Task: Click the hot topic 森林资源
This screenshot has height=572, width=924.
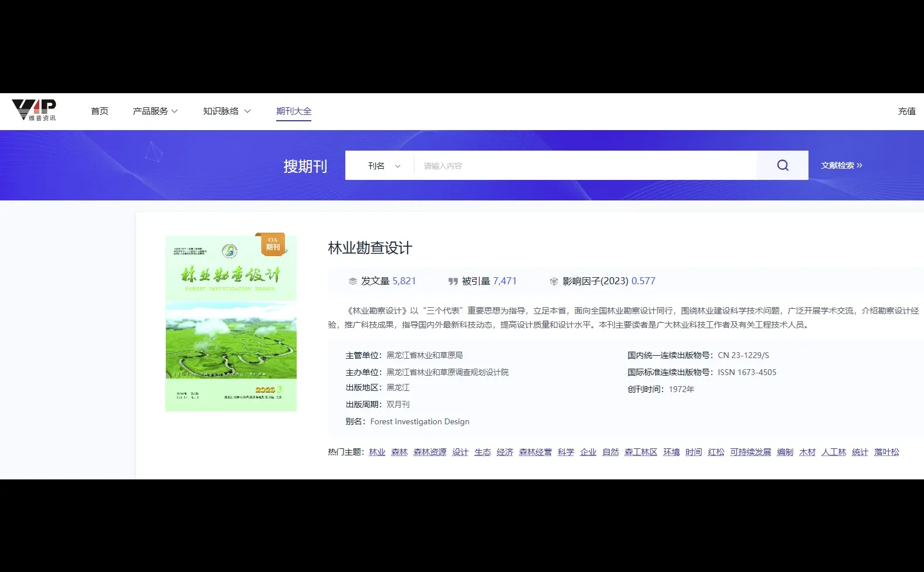Action: [430, 452]
